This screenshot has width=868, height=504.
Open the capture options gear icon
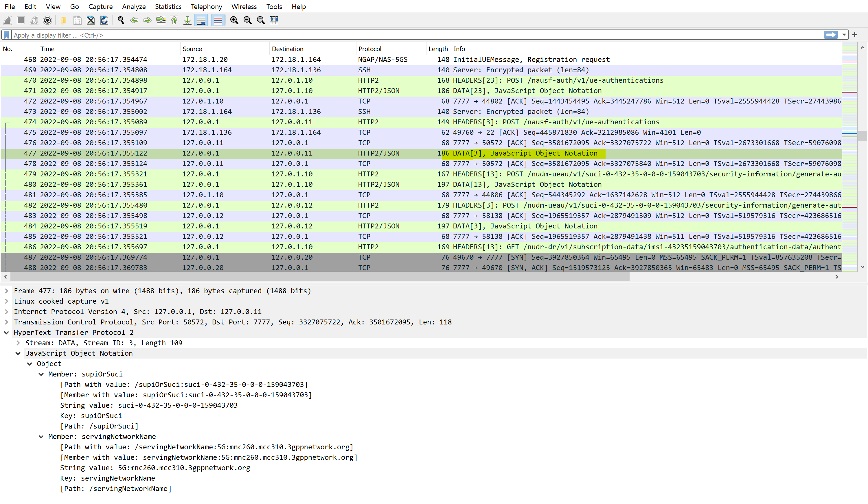coord(47,20)
